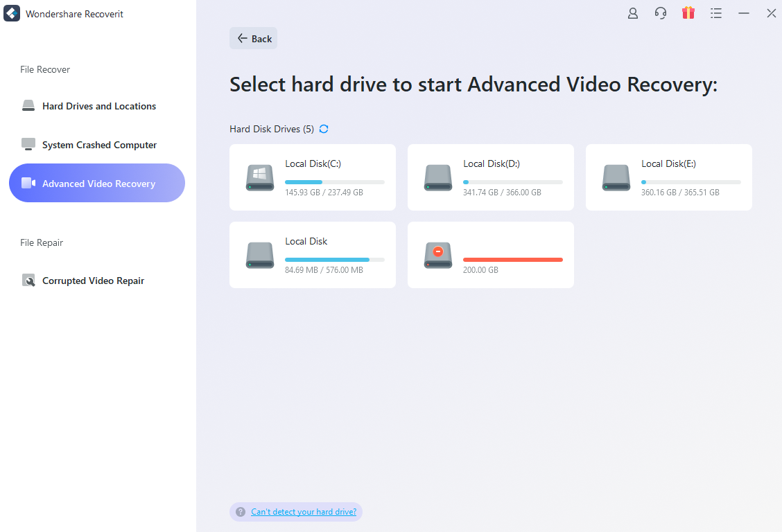Minimize the Recoverit window
The width and height of the screenshot is (782, 532).
coord(744,13)
